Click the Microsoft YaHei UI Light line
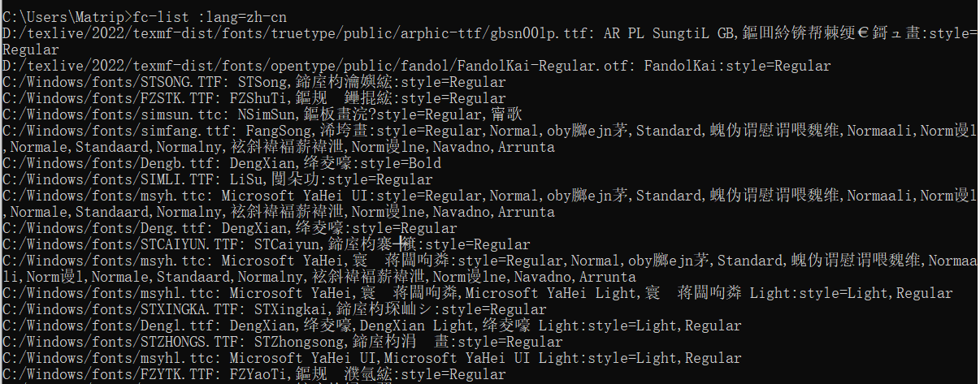 click(372, 358)
